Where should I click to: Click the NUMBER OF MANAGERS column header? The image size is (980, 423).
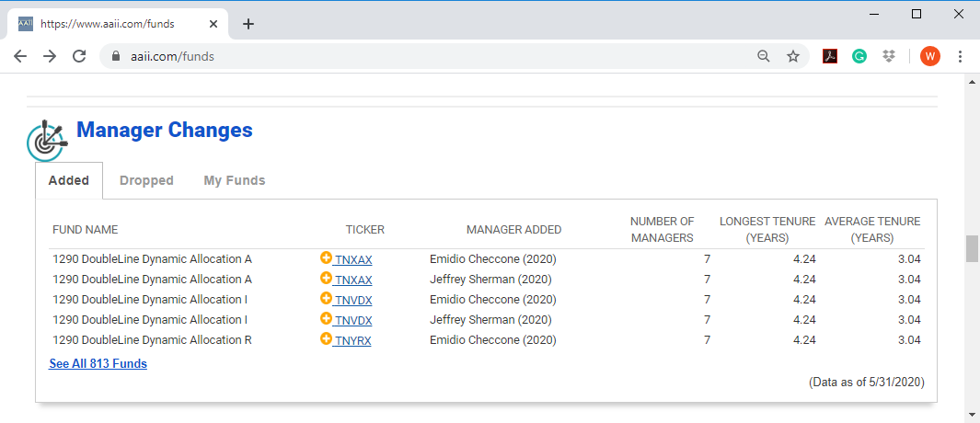pos(662,229)
